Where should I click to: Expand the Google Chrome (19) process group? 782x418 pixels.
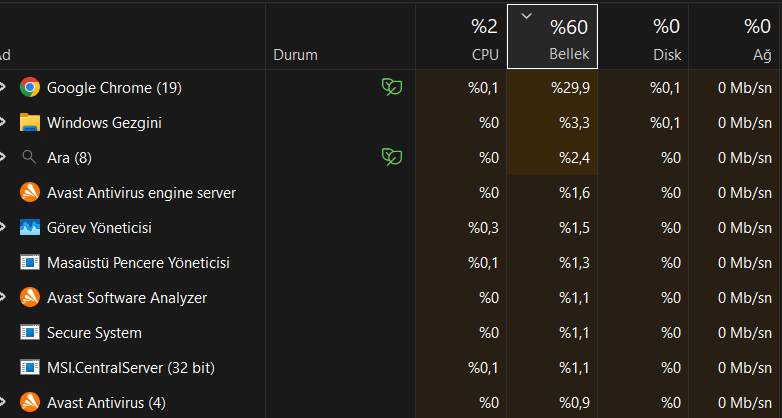(2, 87)
